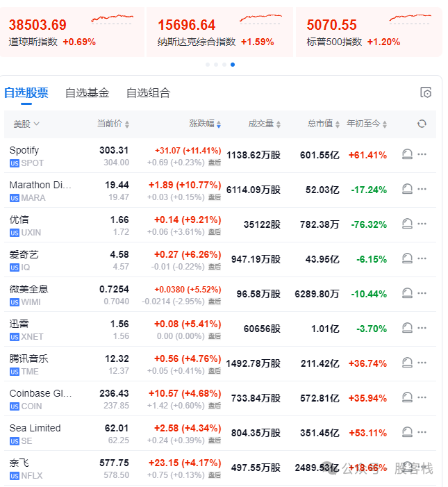This screenshot has width=448, height=487.
Task: Sort by 涨跌幅 column arrows
Action: click(219, 124)
